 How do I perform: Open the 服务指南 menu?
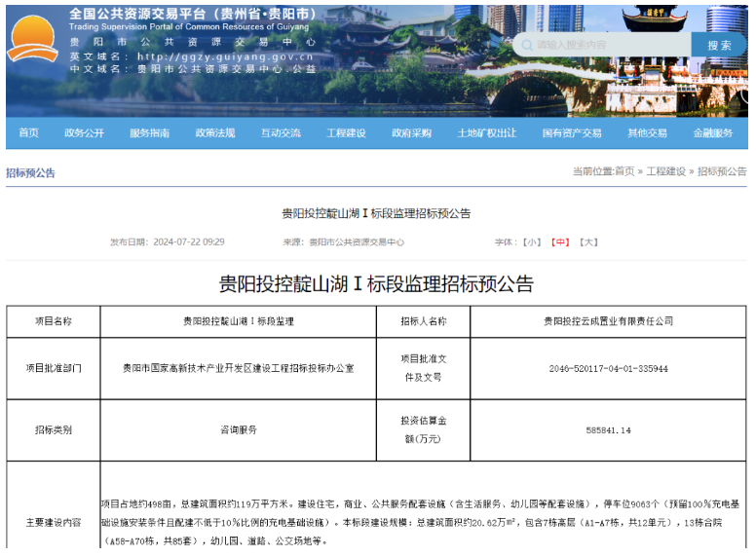(x=149, y=133)
